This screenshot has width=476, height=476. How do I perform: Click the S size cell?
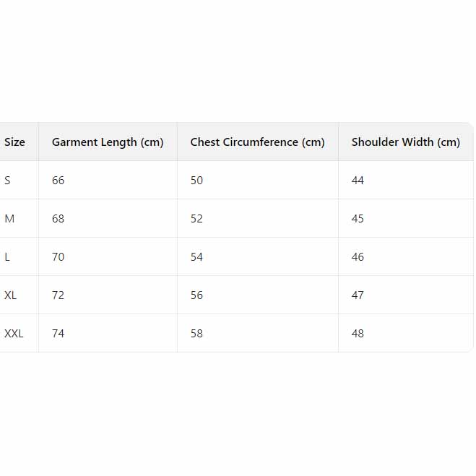click(x=8, y=181)
